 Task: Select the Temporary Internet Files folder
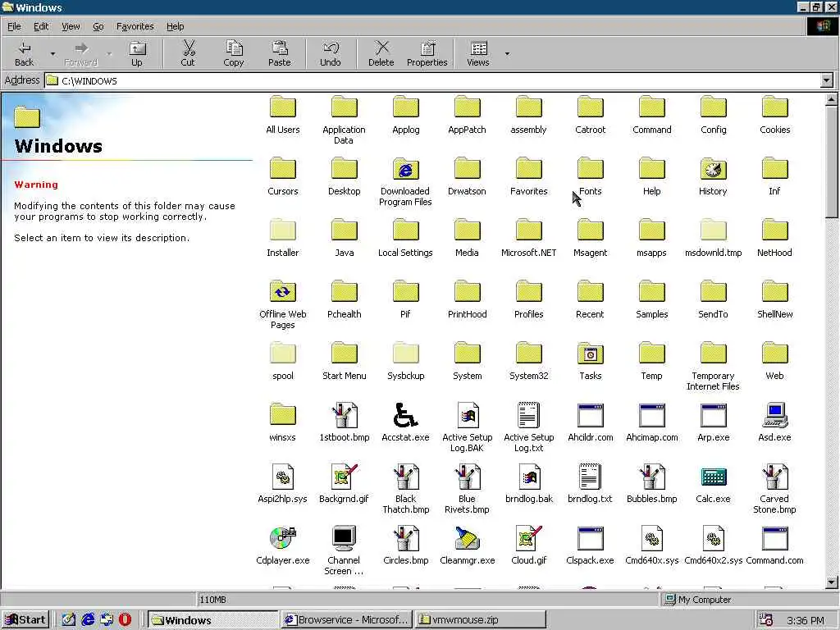click(x=713, y=367)
